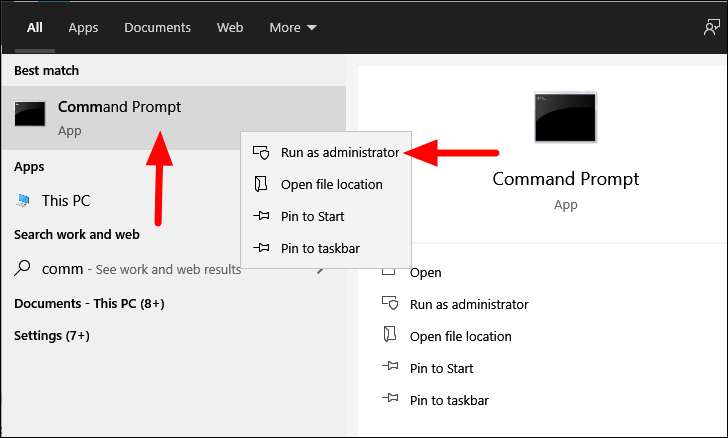Select the Documents search tab
Screen dimensions: 728x438
[157, 28]
